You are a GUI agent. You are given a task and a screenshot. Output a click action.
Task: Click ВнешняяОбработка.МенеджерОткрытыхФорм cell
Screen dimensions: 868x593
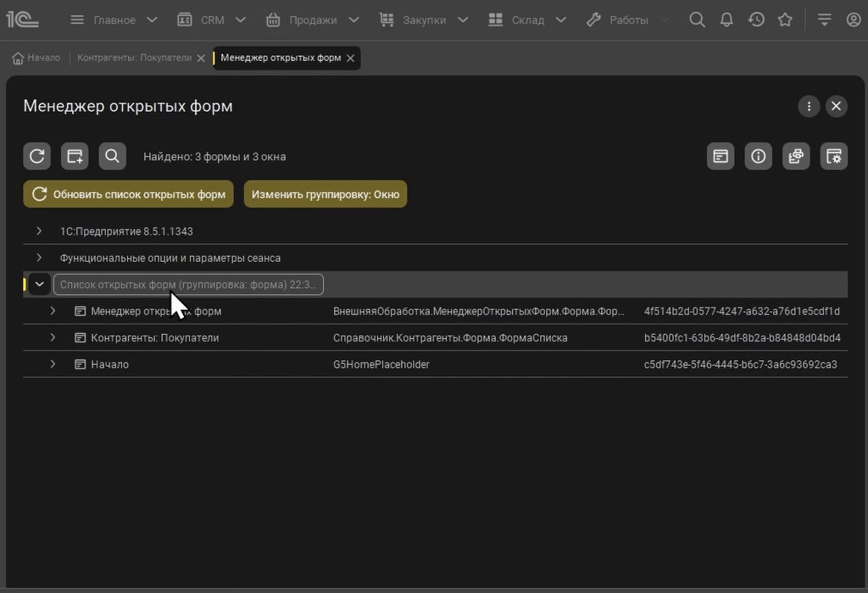[x=478, y=312]
